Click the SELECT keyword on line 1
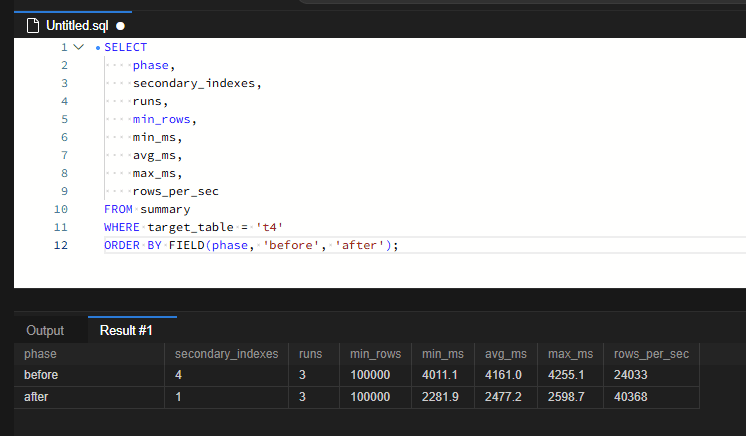 [x=126, y=47]
